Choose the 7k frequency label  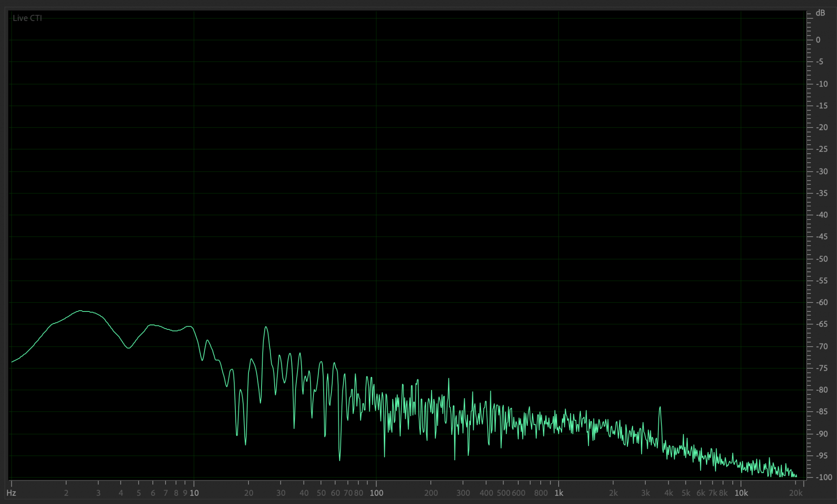click(713, 493)
